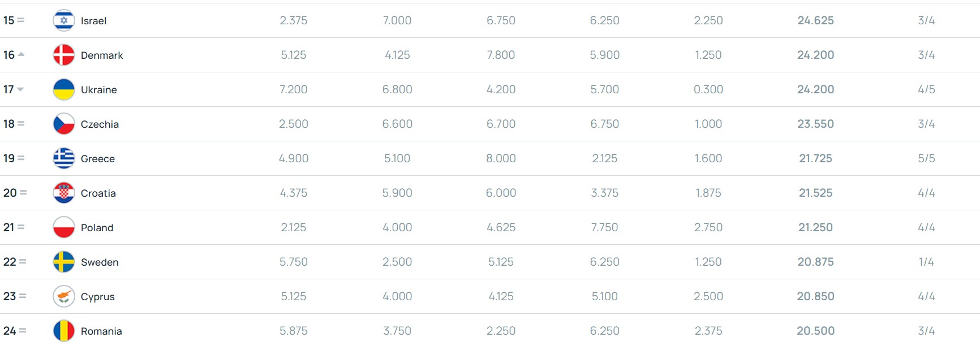The height and width of the screenshot is (346, 980).
Task: Open the Denmark country link
Action: (102, 55)
